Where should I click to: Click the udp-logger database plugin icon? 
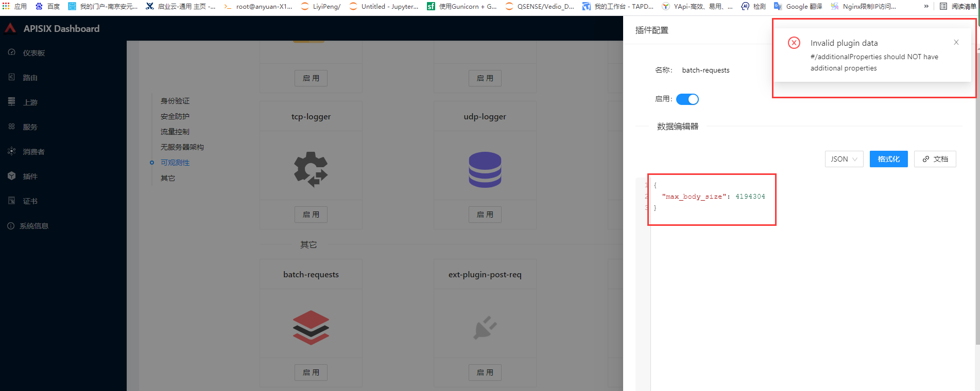(x=485, y=169)
